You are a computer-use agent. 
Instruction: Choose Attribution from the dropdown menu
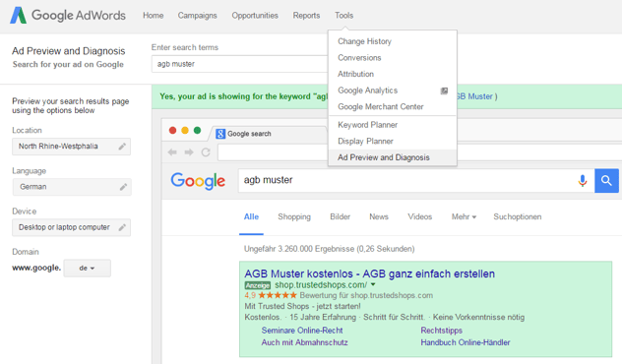pyautogui.click(x=356, y=74)
